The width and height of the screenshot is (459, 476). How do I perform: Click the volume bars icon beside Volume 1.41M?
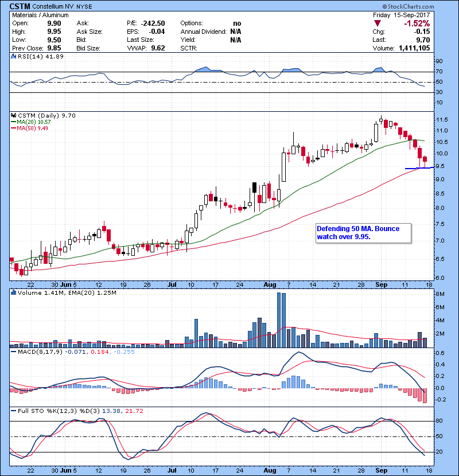13,292
